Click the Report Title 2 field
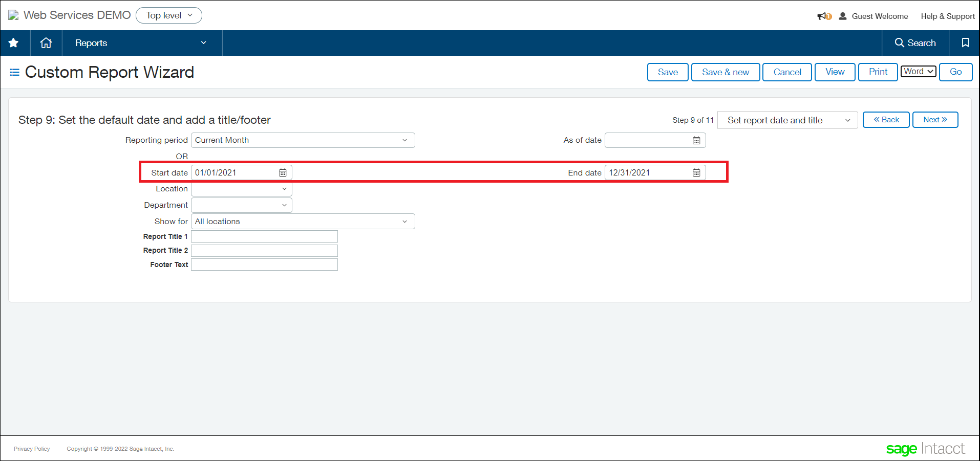The width and height of the screenshot is (980, 461). tap(264, 251)
